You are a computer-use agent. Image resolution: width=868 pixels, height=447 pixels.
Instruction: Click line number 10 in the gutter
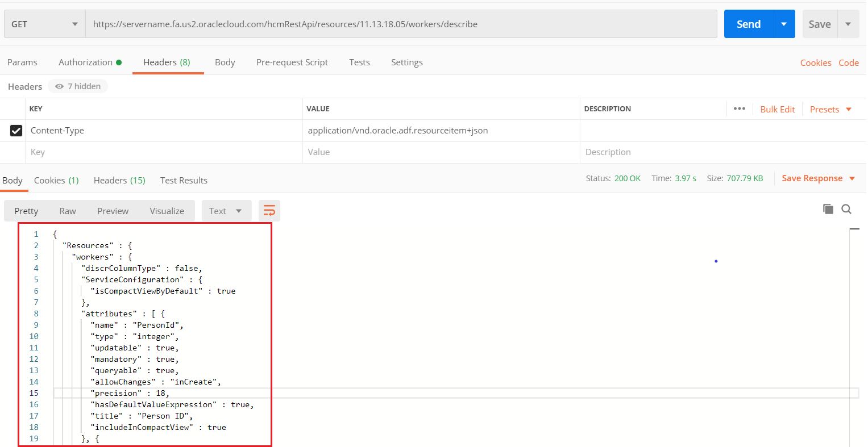(34, 336)
